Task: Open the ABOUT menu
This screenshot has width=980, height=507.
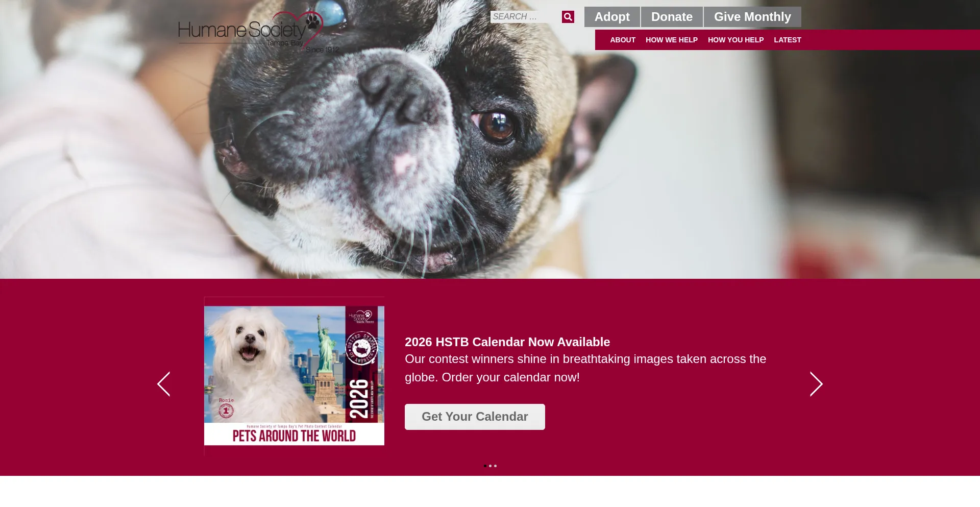Action: click(623, 40)
